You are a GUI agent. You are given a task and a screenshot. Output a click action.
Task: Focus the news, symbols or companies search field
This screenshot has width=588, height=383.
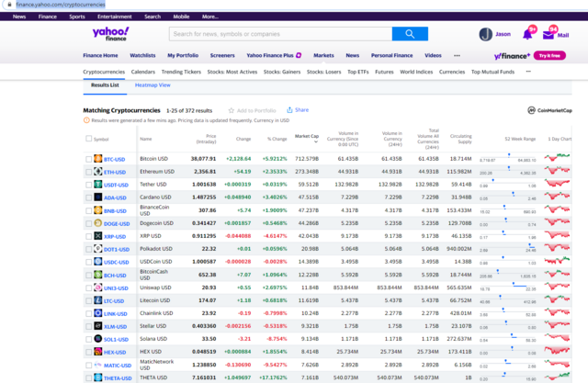(280, 34)
